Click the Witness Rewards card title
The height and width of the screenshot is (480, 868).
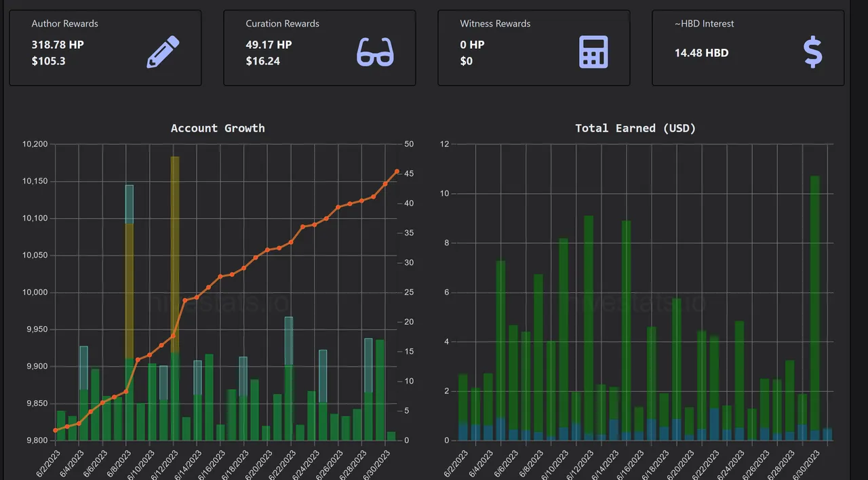click(495, 24)
